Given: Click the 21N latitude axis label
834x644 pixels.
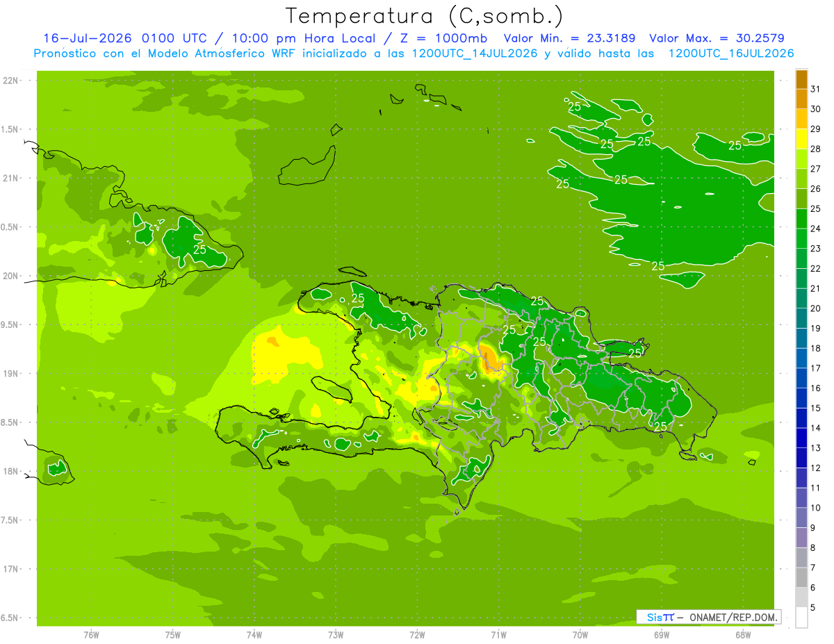Looking at the screenshot, I should [12, 179].
